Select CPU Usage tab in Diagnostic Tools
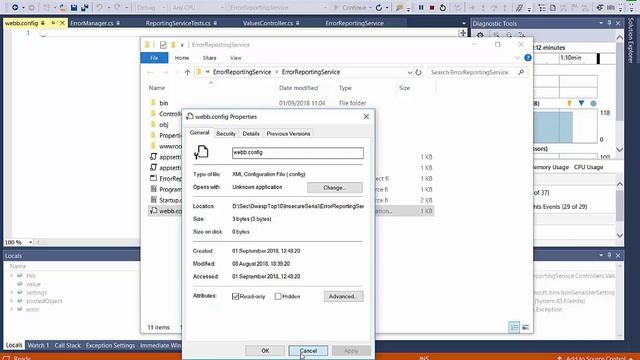 pyautogui.click(x=588, y=167)
